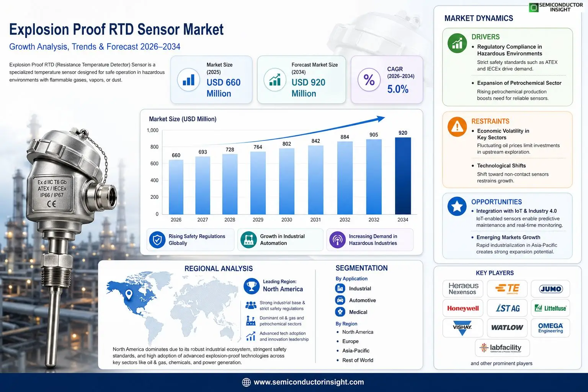Click the people icon beside Strong industrial base
The image size is (588, 392).
click(251, 305)
